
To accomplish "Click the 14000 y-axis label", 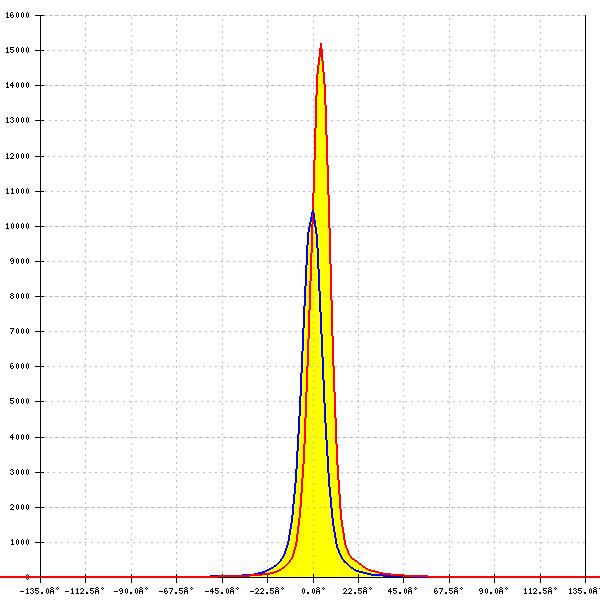I will (17, 85).
